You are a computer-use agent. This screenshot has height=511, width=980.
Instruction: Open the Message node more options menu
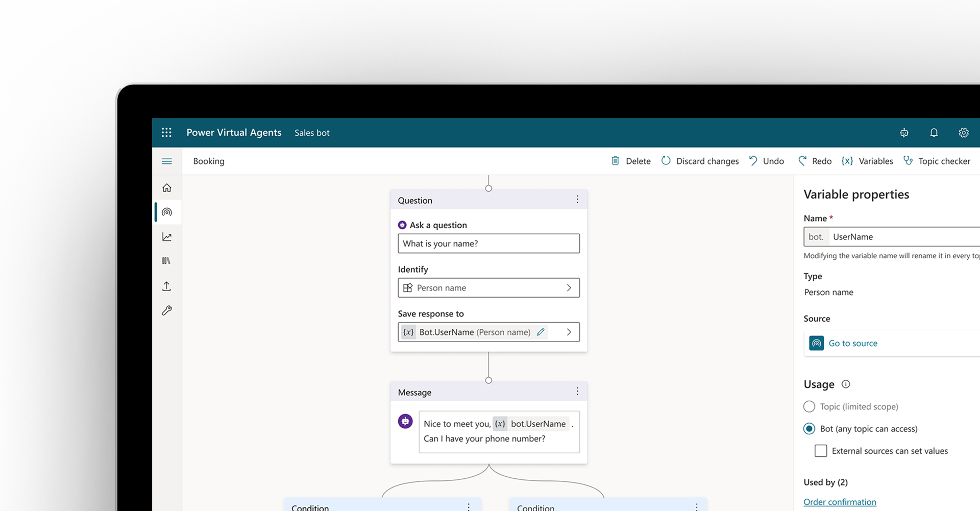577,392
